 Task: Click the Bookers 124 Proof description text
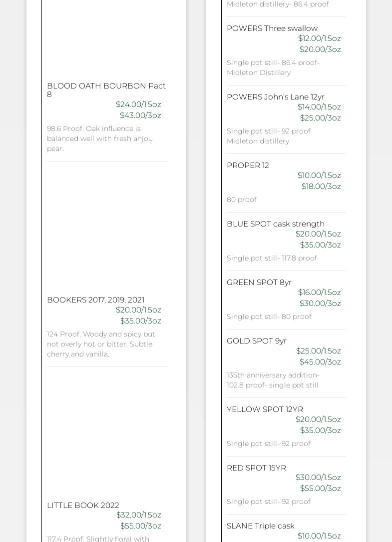[x=101, y=344]
